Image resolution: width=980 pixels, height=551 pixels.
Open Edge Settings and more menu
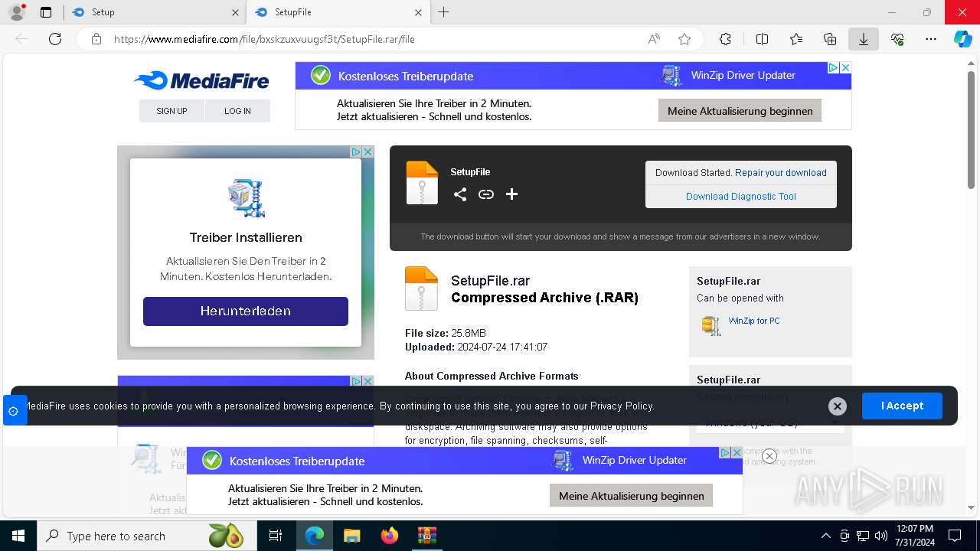(x=931, y=39)
